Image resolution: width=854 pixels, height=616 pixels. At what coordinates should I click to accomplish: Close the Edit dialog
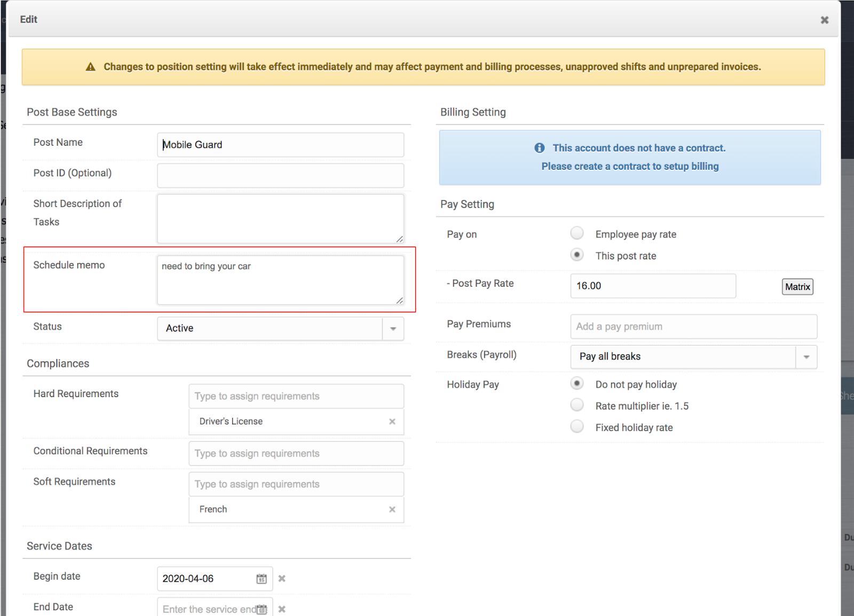(824, 19)
